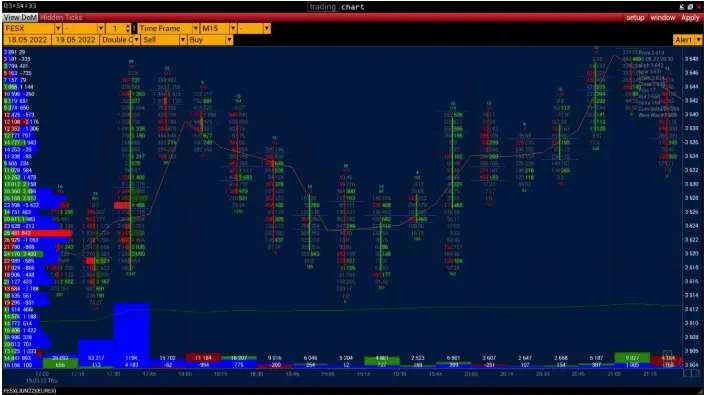Click the restore window icon in title bar

[690, 7]
